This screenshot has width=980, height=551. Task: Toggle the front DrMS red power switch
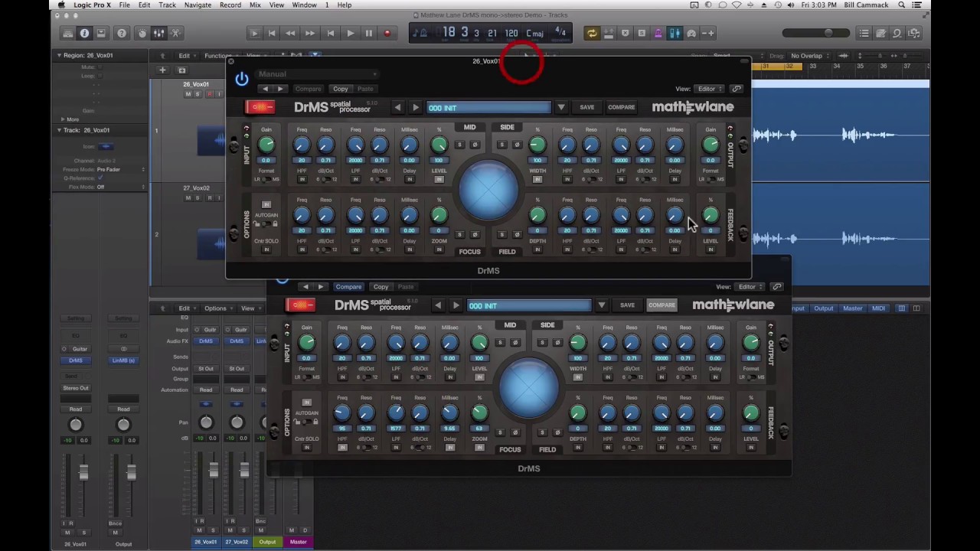(260, 107)
